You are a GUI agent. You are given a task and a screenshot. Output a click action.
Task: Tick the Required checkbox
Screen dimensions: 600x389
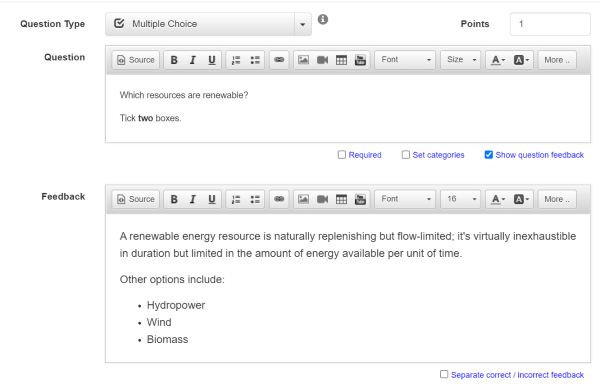342,155
